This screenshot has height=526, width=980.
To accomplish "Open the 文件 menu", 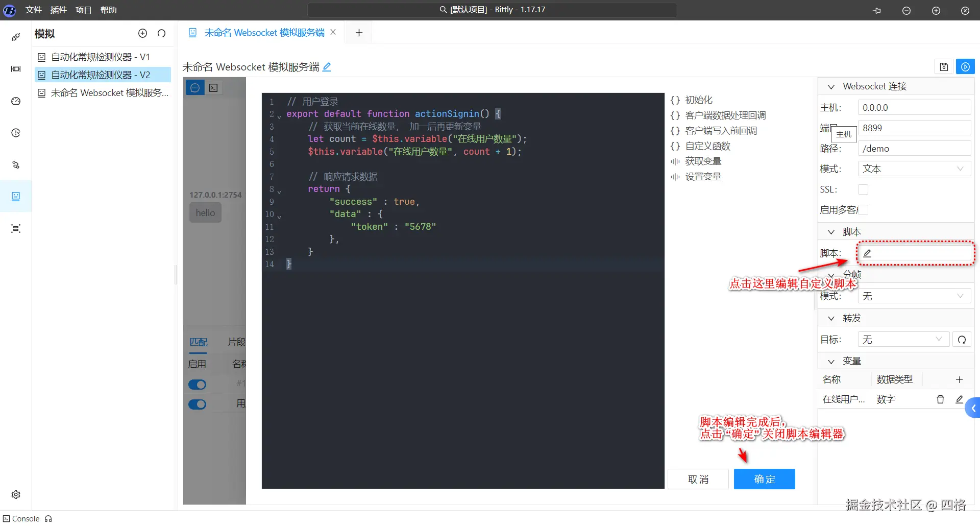I will point(34,10).
